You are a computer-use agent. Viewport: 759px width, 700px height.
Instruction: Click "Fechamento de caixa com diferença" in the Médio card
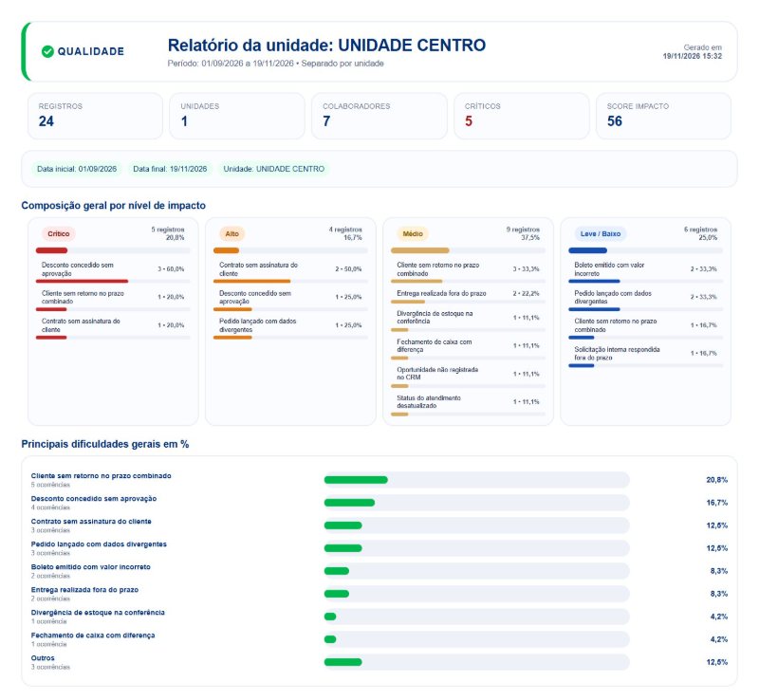click(435, 345)
